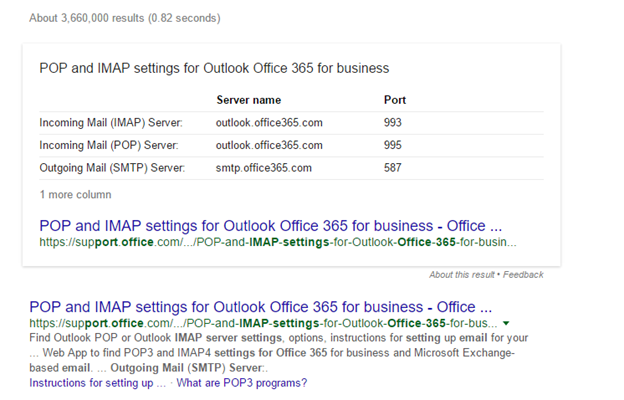
Task: Select the smtp.office365.com server name
Action: [263, 168]
